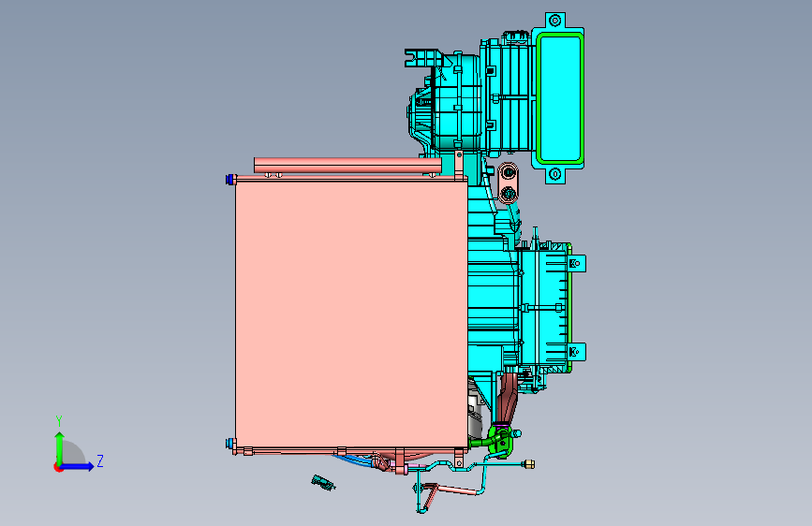
Task: Select the blue cap at radiator's upper-left corner
Action: click(229, 180)
